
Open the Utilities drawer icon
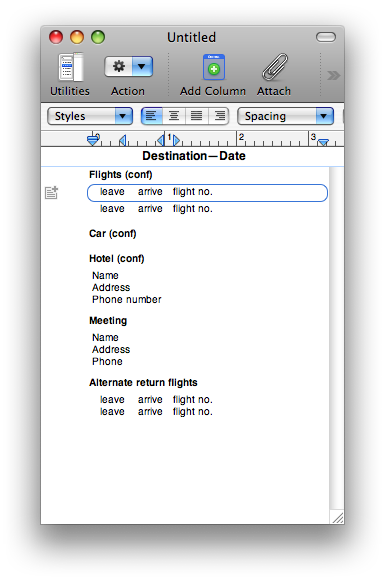click(71, 67)
